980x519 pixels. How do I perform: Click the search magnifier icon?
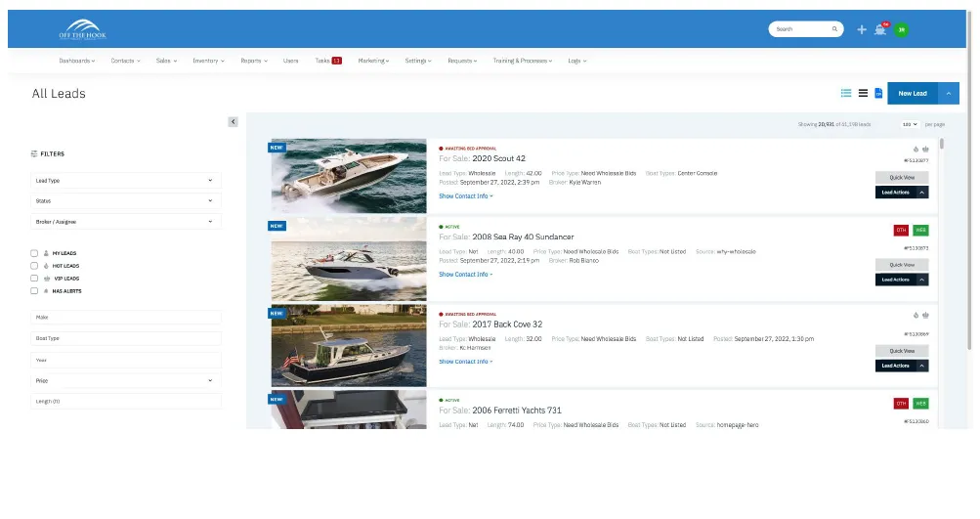coord(834,28)
